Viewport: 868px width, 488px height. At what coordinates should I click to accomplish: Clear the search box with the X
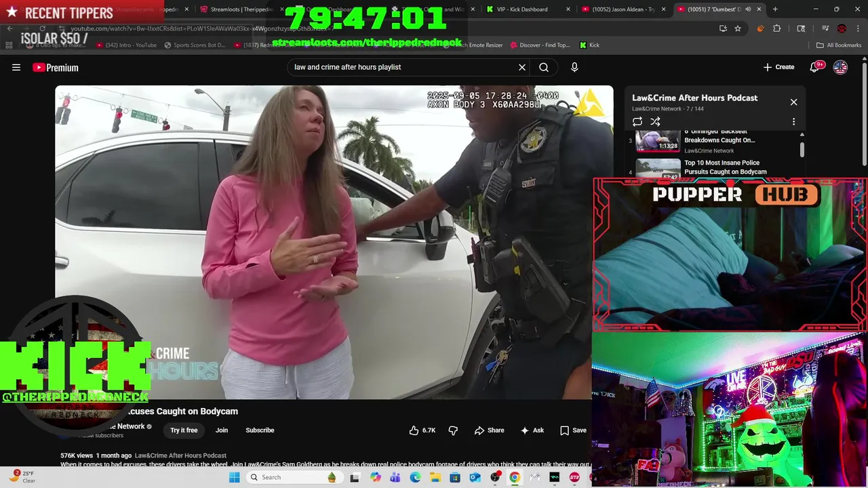coord(522,67)
